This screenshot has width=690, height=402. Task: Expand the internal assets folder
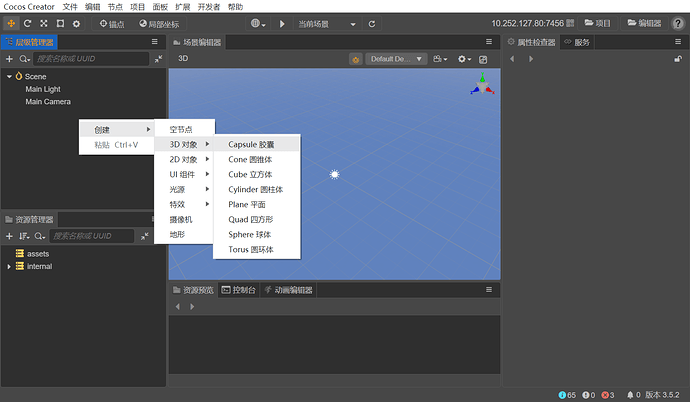(9, 267)
